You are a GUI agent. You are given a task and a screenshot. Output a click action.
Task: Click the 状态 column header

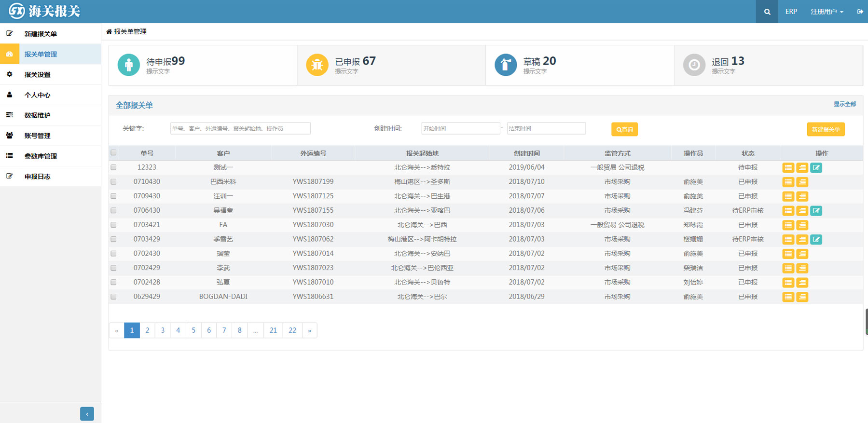tap(748, 153)
